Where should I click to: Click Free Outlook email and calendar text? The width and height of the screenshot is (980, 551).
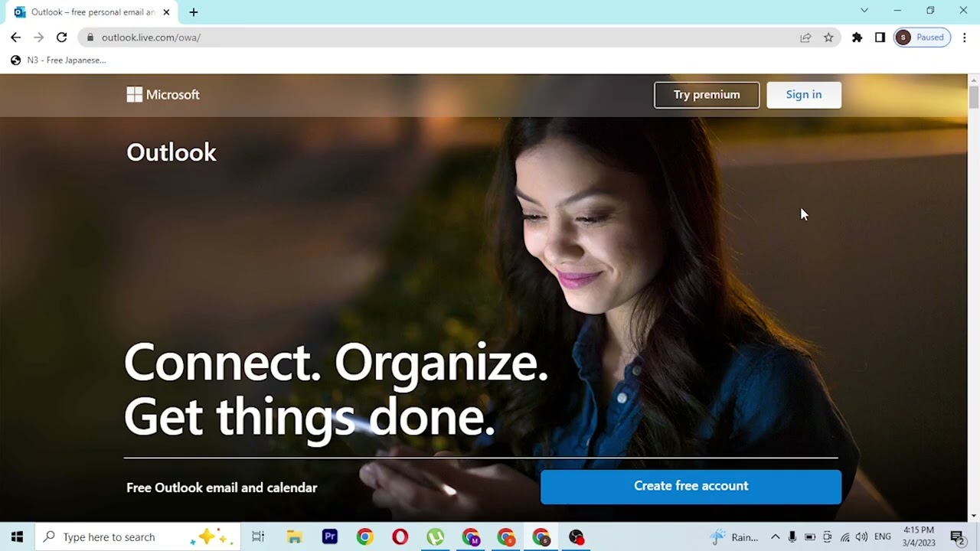[222, 487]
